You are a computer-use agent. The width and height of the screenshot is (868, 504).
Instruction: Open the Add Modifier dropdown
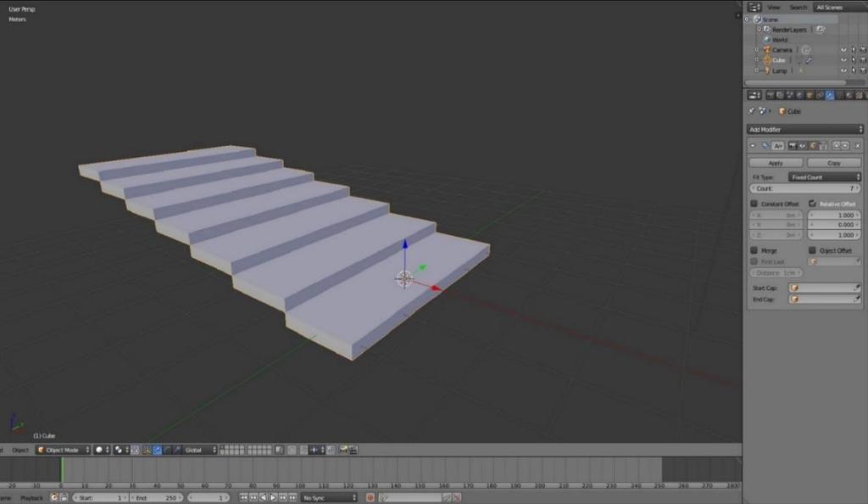805,130
